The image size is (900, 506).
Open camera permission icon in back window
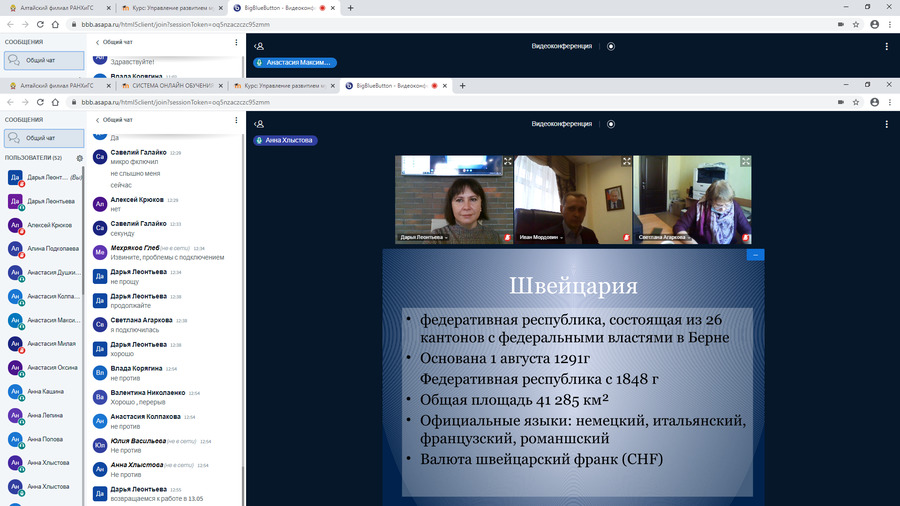[x=841, y=25]
